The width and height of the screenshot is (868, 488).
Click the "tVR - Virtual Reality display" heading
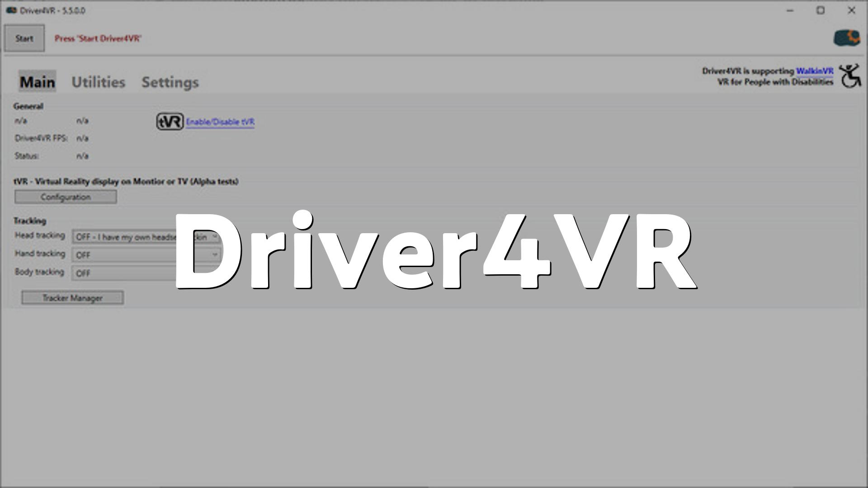point(126,181)
